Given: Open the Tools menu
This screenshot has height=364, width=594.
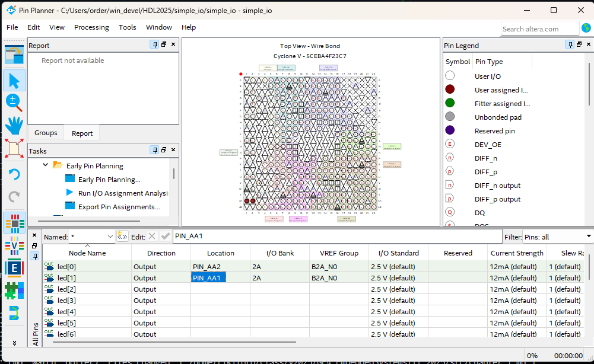Looking at the screenshot, I should pyautogui.click(x=127, y=27).
